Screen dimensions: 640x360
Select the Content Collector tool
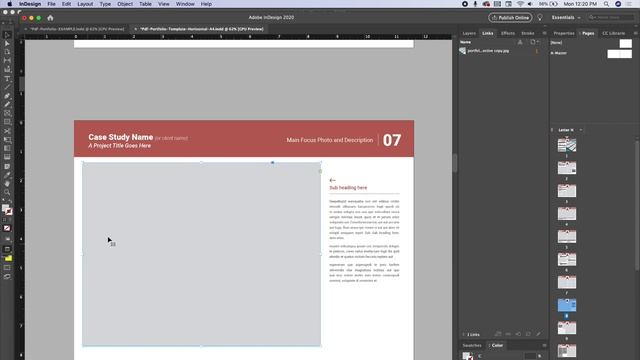pos(7,69)
